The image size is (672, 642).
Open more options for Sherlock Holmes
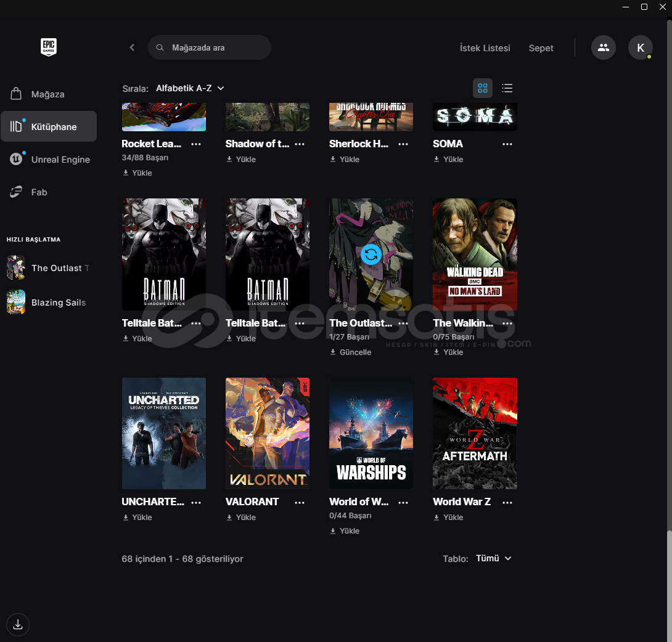tap(403, 144)
